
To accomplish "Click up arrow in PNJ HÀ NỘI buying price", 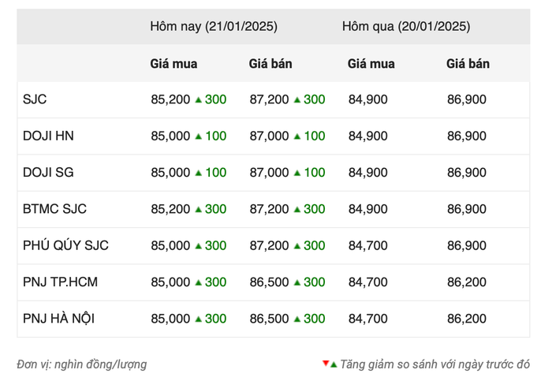I will click(x=198, y=319).
